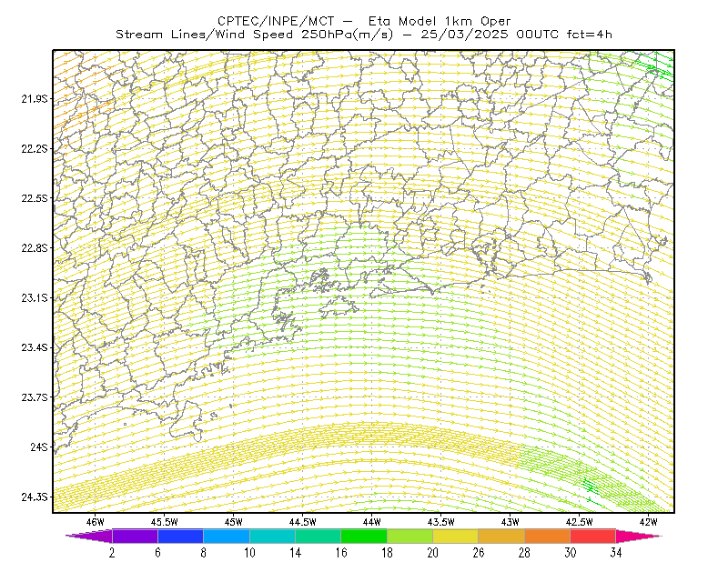Click the longitude label 44W
This screenshot has width=728, height=562.
372,522
